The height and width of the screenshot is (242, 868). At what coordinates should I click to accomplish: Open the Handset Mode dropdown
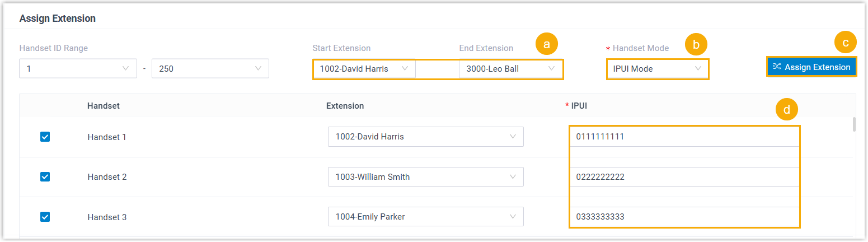(657, 69)
